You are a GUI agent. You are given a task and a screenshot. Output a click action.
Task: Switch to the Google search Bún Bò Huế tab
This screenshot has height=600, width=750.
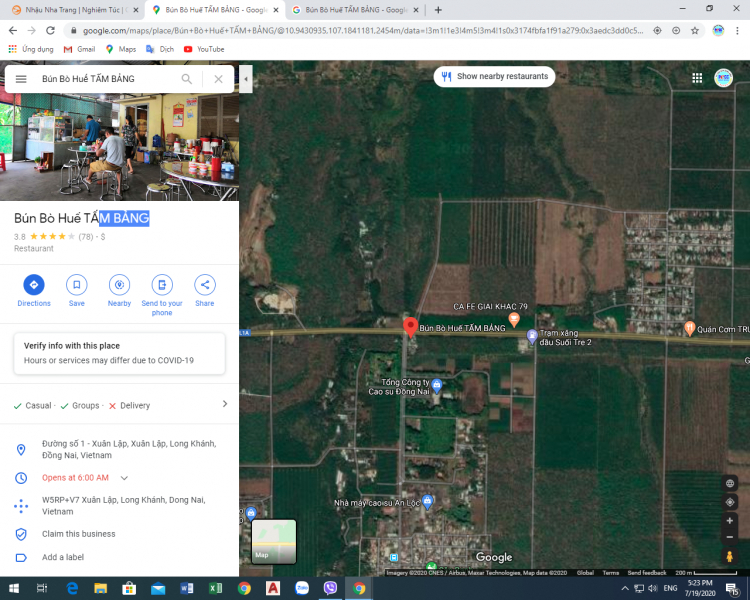356,10
